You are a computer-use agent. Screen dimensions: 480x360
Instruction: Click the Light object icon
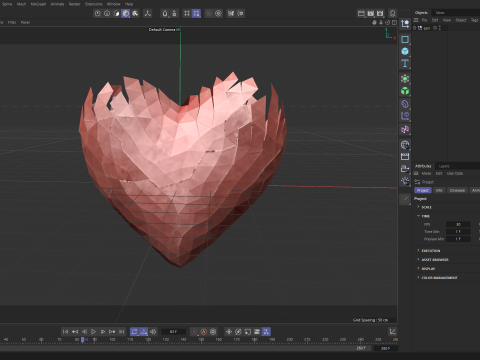pos(405,181)
